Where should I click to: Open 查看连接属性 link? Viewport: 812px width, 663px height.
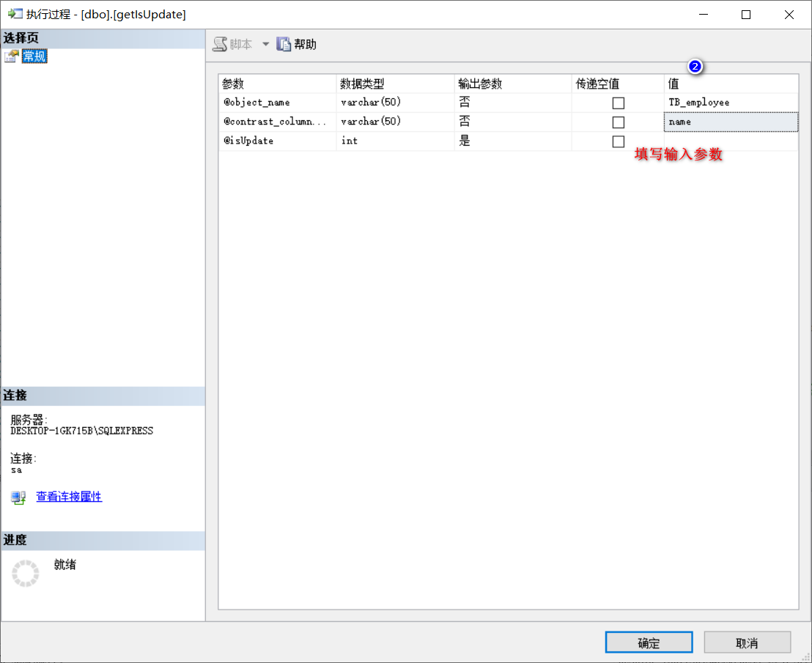69,497
